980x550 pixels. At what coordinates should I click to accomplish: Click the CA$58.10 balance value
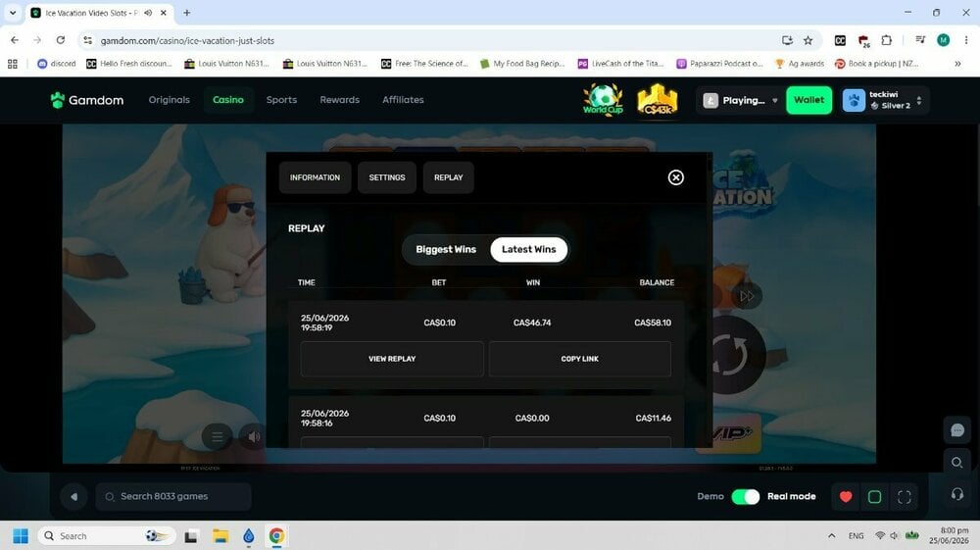click(x=653, y=324)
